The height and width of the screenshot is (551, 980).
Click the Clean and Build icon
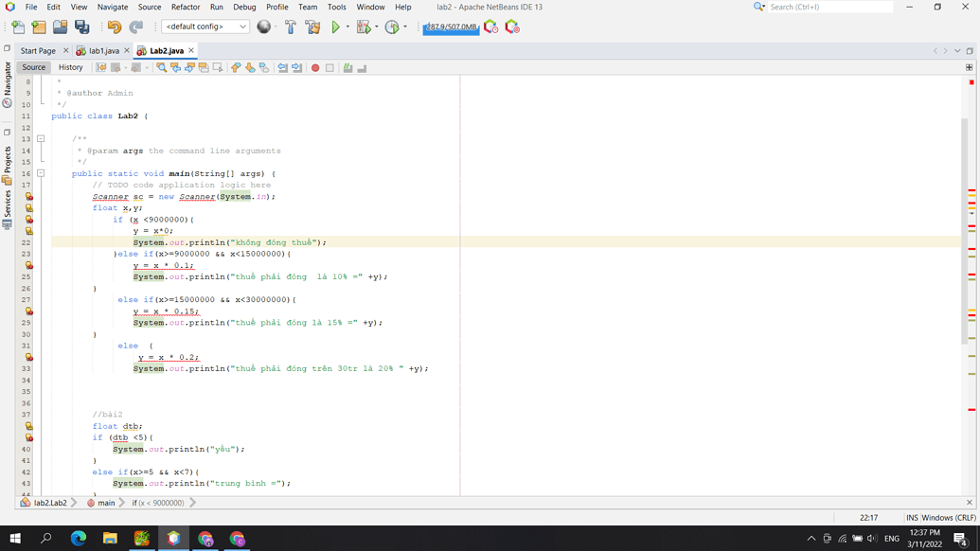tap(312, 27)
